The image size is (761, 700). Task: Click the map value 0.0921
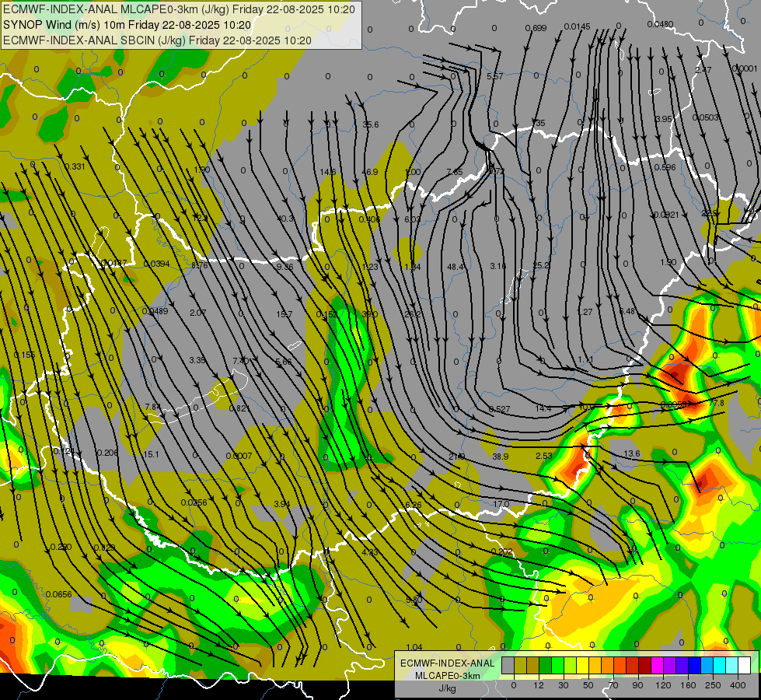pos(666,215)
